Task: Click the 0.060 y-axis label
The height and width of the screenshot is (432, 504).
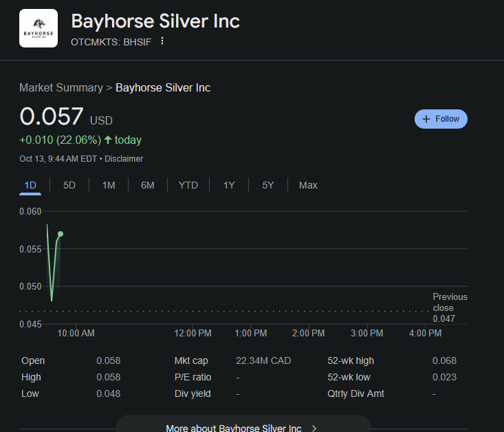Action: [30, 212]
